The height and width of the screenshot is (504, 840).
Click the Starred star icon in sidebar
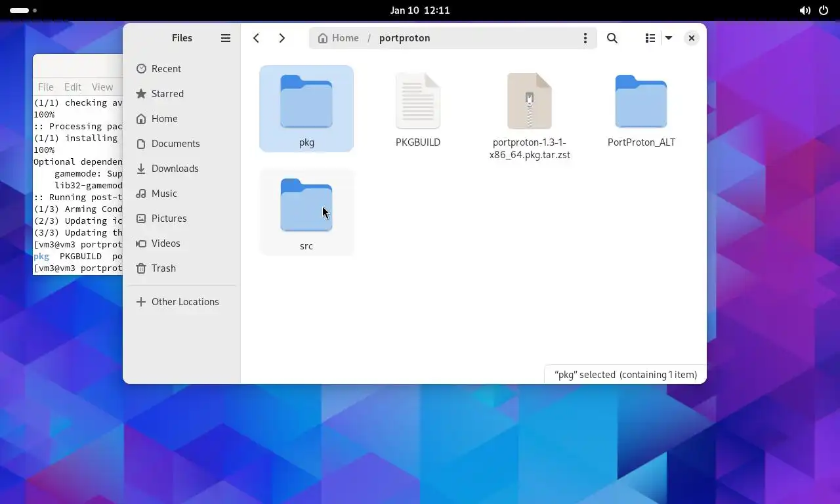(141, 94)
